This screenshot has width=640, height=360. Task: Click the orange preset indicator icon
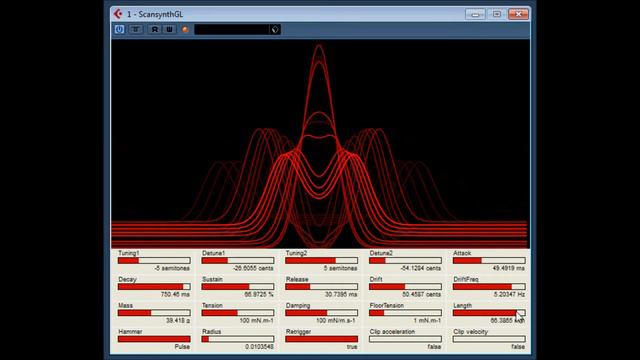tap(185, 29)
